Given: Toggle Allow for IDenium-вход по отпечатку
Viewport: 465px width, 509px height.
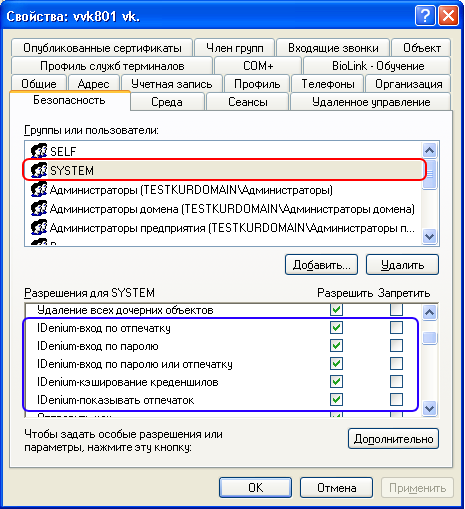Looking at the screenshot, I should pyautogui.click(x=336, y=327).
